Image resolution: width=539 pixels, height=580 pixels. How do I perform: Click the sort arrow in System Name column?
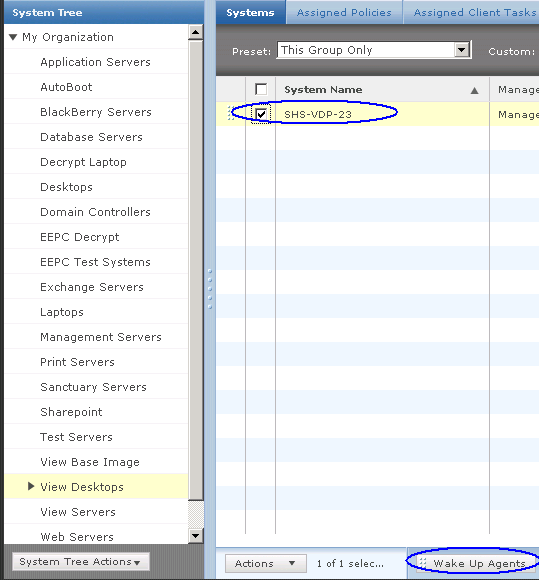click(x=474, y=90)
